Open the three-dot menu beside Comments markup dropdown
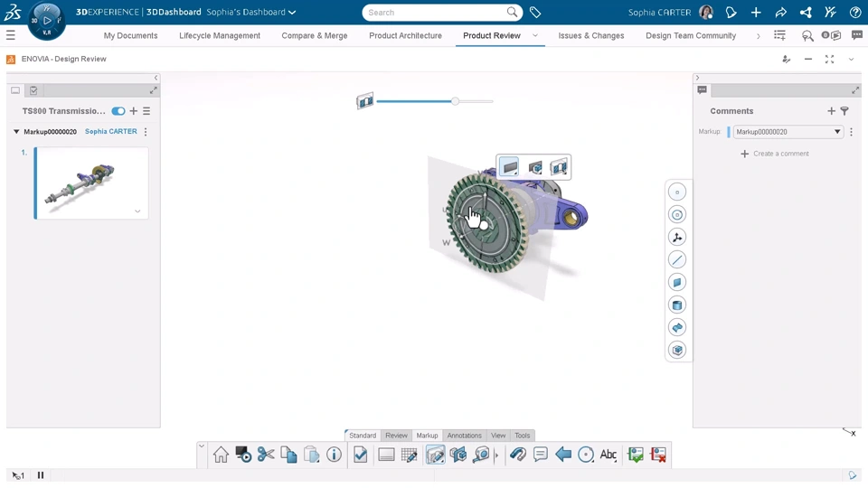This screenshot has width=868, height=488. pos(852,132)
